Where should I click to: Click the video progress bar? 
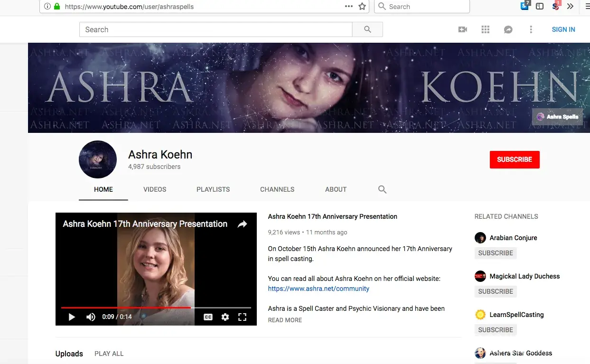pos(156,308)
